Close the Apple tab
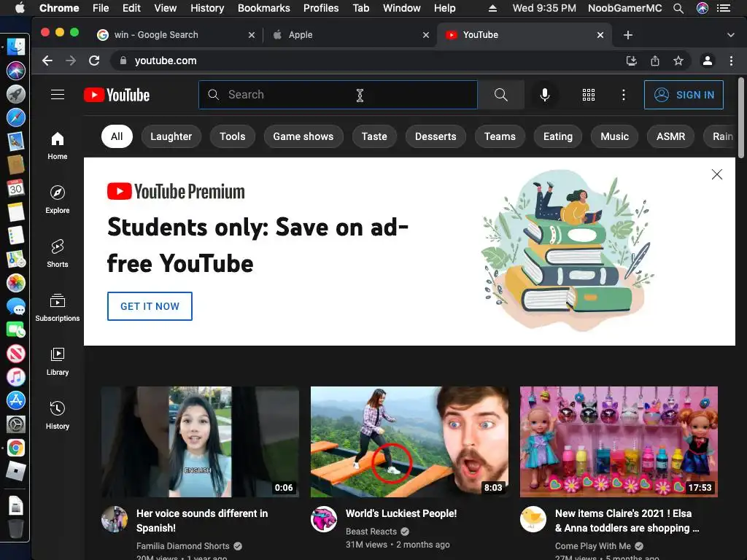This screenshot has width=747, height=560. pyautogui.click(x=426, y=35)
